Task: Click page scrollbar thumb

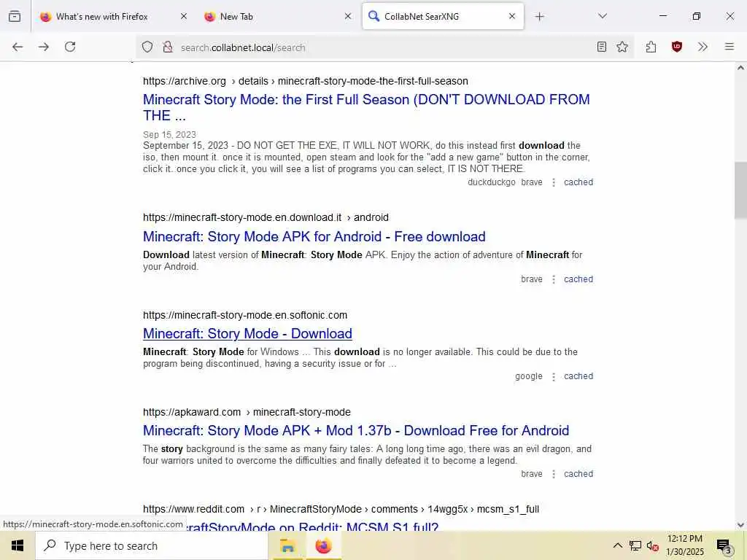Action: tap(740, 190)
